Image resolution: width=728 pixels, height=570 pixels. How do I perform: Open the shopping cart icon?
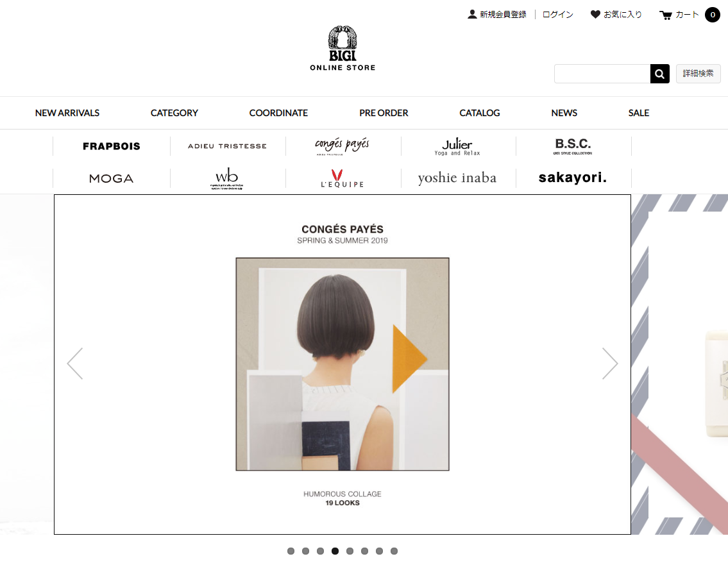pyautogui.click(x=665, y=15)
